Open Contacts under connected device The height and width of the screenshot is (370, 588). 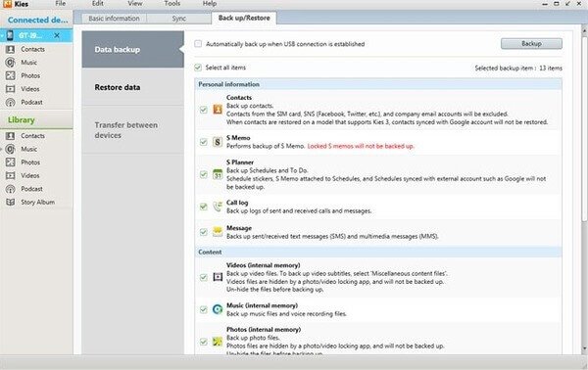(32, 49)
